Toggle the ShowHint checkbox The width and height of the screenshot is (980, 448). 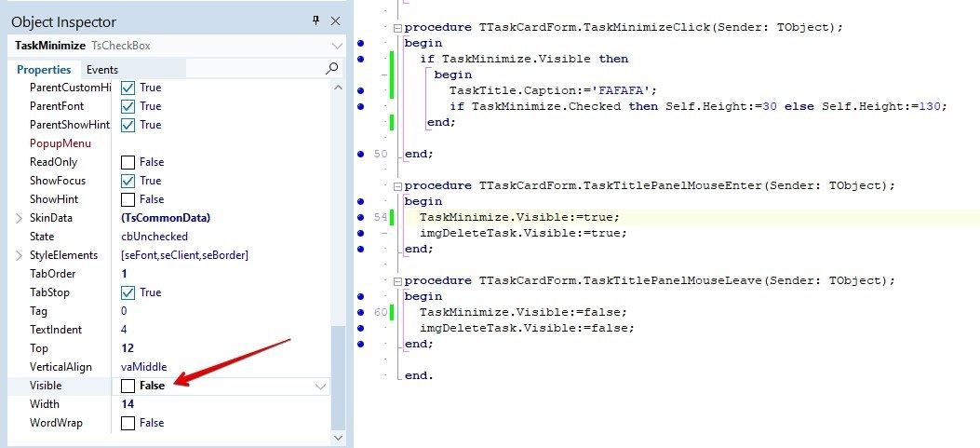[128, 199]
